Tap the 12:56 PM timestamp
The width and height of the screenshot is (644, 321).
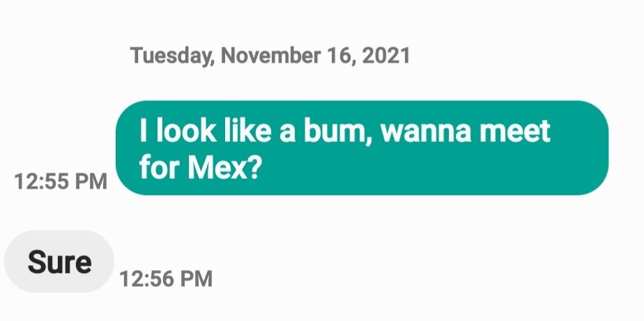[x=166, y=279]
